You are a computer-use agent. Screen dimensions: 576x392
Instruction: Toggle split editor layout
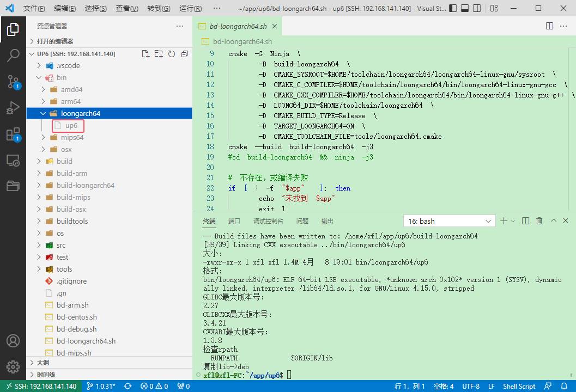[x=550, y=26]
